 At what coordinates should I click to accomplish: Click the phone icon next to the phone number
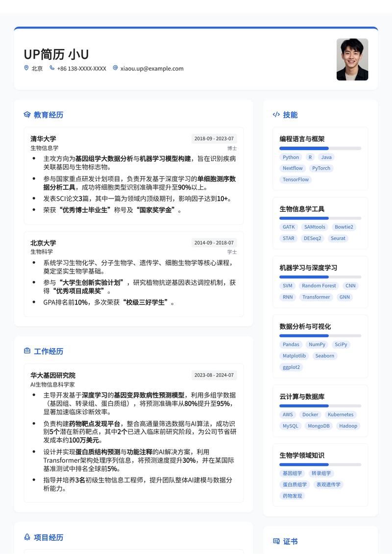tap(52, 68)
